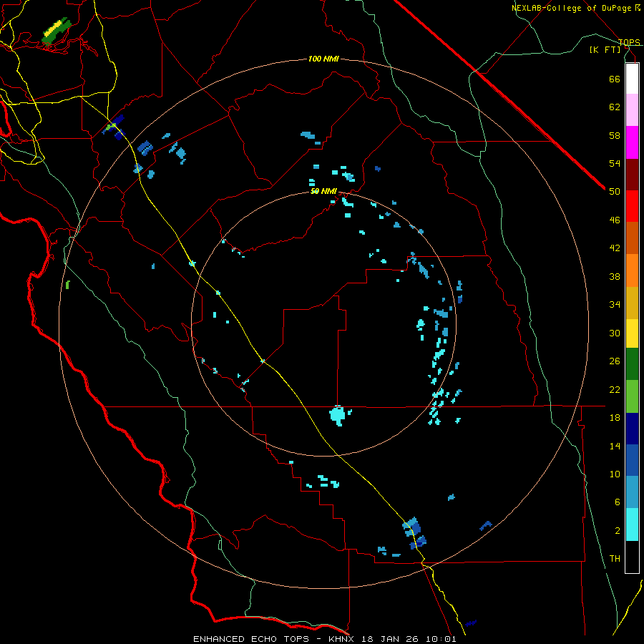This screenshot has width=644, height=644.
Task: Click the 18 scale value on the legend
Action: [x=615, y=418]
